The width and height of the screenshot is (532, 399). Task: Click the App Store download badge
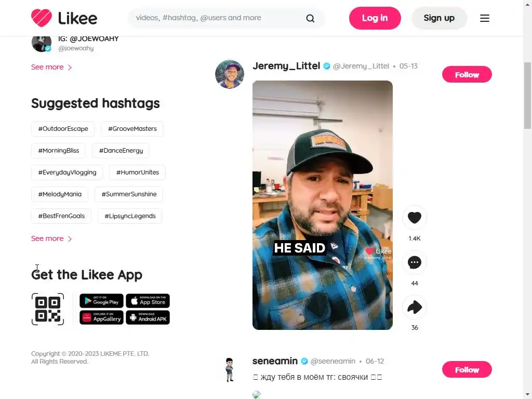point(148,301)
